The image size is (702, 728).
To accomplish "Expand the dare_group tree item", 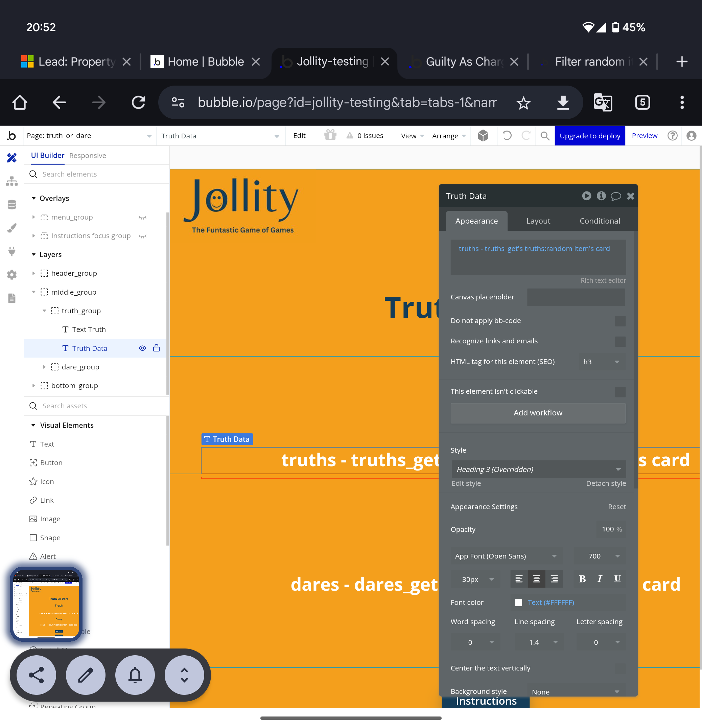I will tap(44, 367).
